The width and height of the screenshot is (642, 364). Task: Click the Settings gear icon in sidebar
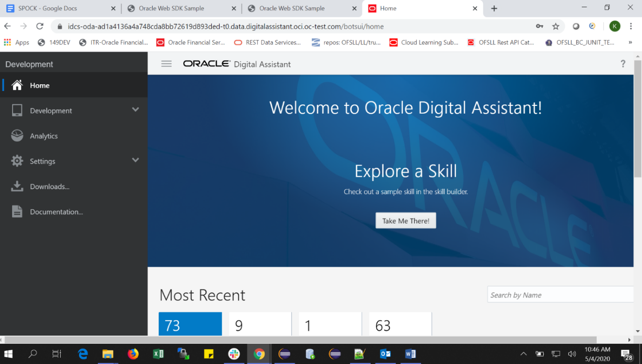[17, 161]
